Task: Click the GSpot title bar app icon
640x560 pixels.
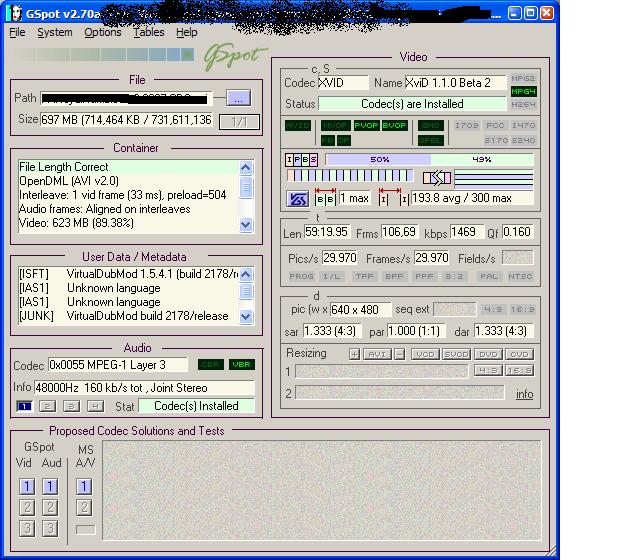Action: pos(16,13)
